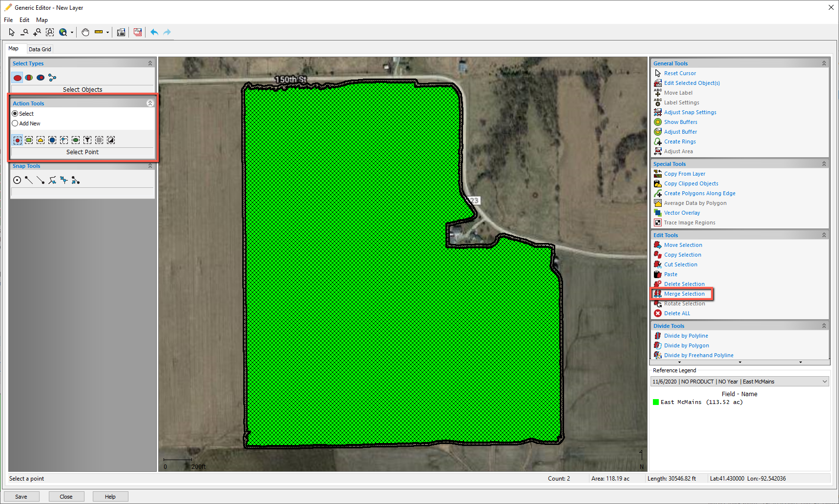Click the blue undo arrow
The height and width of the screenshot is (504, 839).
click(x=154, y=32)
